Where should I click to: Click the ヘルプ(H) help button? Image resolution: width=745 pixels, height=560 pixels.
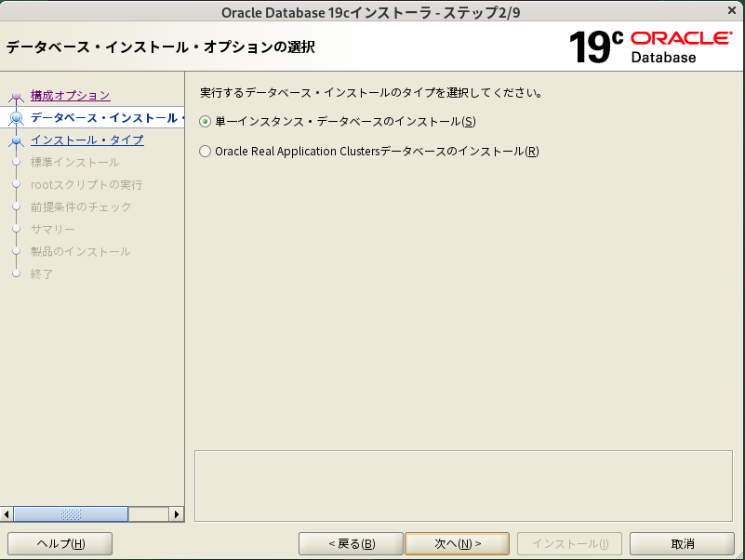point(60,544)
